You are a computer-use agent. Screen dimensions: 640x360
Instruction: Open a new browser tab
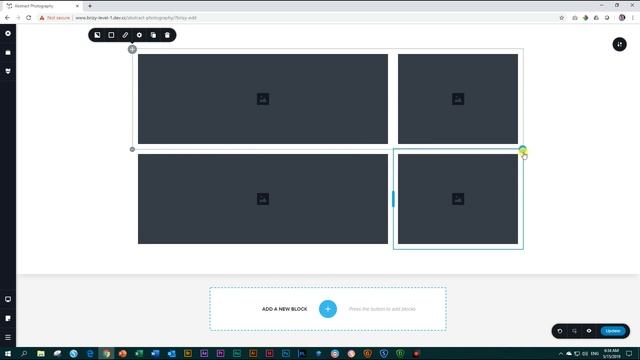(x=90, y=6)
